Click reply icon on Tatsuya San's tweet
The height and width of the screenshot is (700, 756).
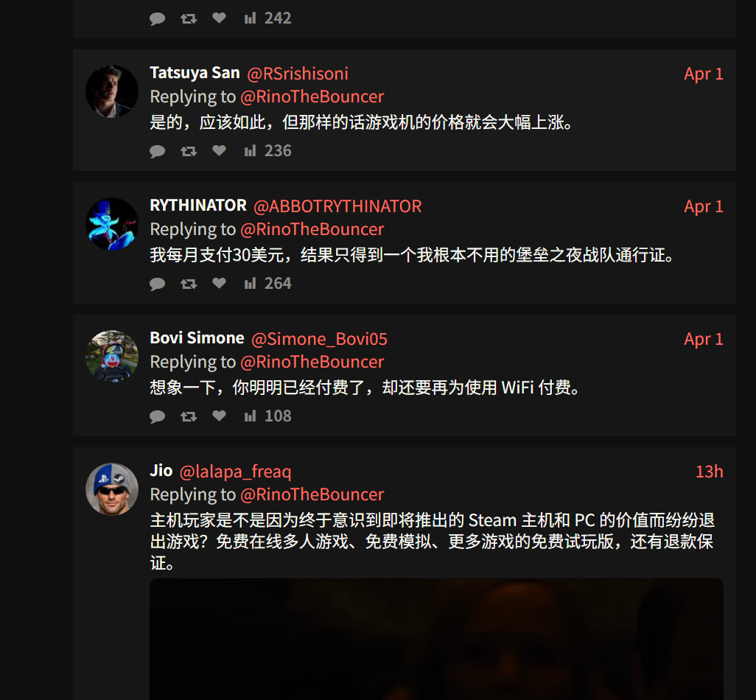point(157,151)
